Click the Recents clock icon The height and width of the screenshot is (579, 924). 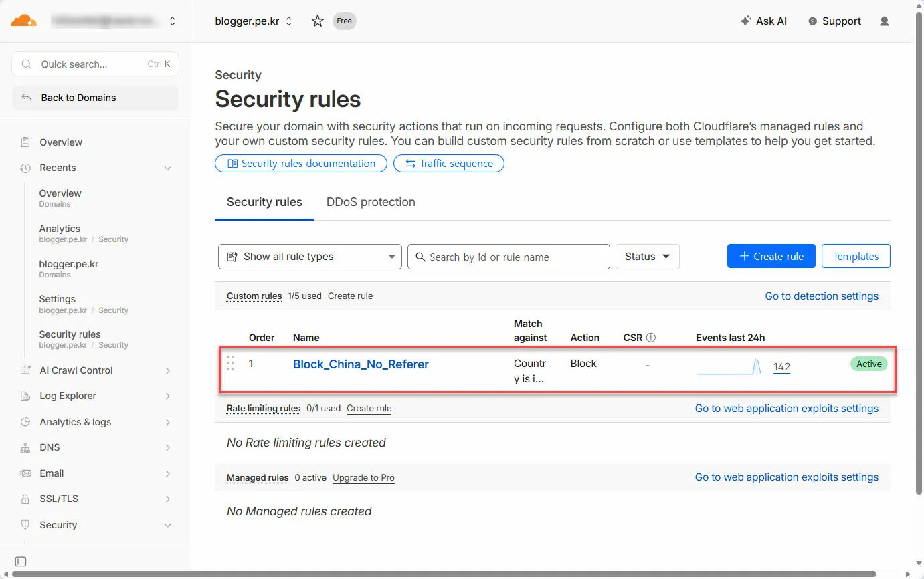25,168
